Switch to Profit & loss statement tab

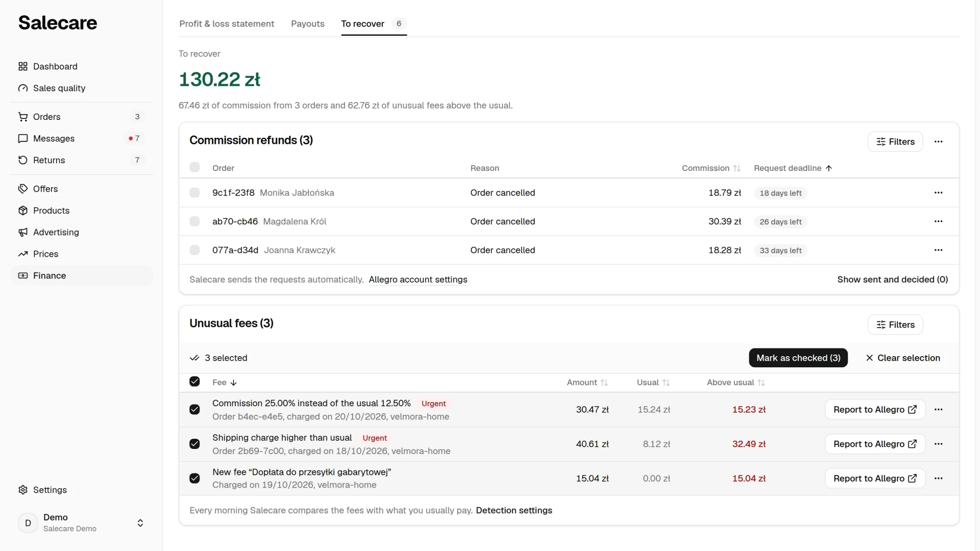(227, 24)
